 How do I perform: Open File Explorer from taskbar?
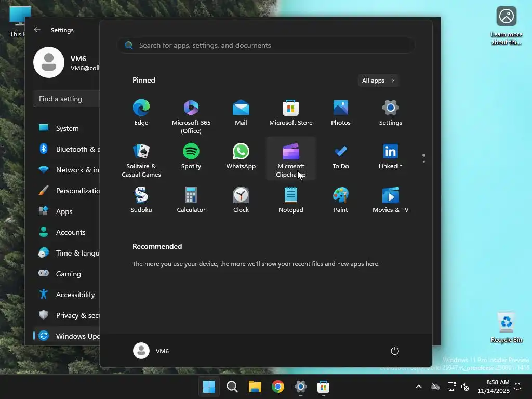point(255,387)
